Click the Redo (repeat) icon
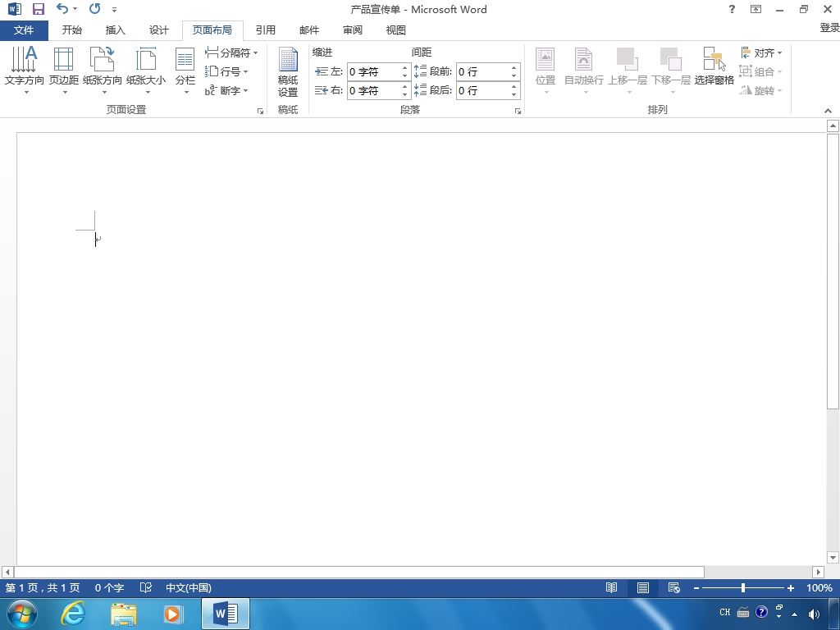840x630 pixels. [95, 9]
